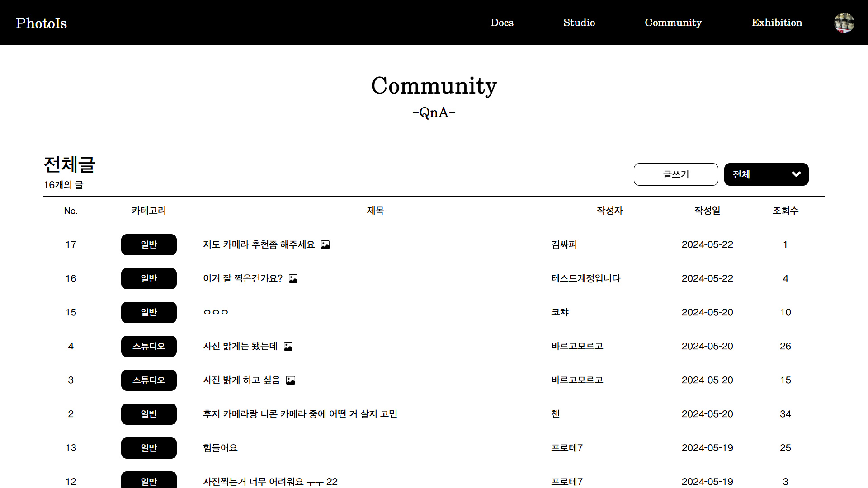The height and width of the screenshot is (488, 868).
Task: Open the user profile avatar
Action: click(844, 23)
